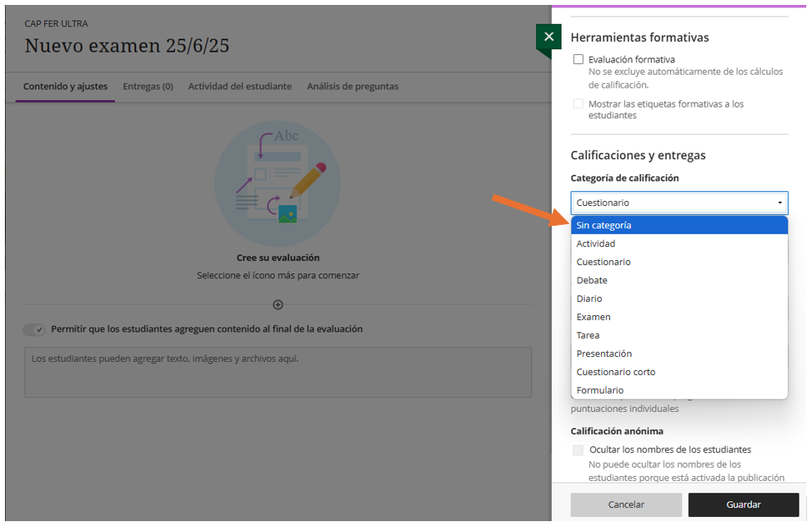Click the Seleccione el ícono más para comenzar text
The width and height of the screenshot is (812, 531).
click(x=278, y=276)
